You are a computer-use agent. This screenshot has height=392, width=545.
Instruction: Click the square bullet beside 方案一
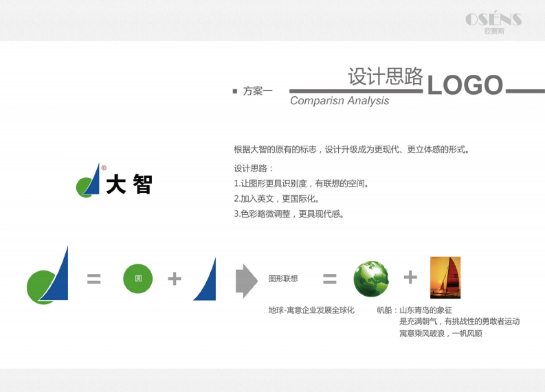(x=236, y=90)
